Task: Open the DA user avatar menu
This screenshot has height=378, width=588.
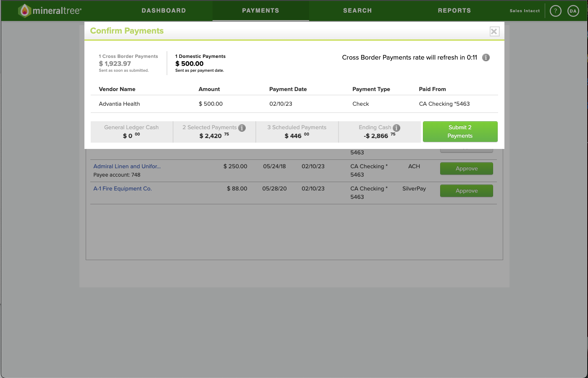Action: 573,11
